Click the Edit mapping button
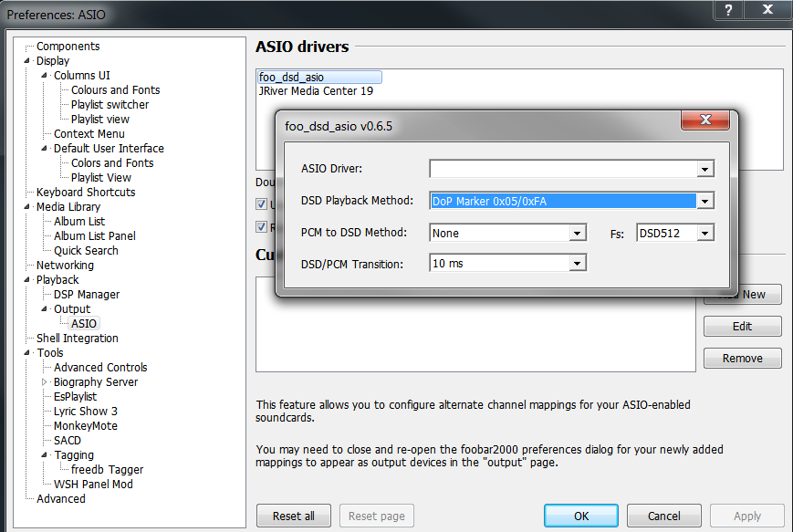The width and height of the screenshot is (793, 532). click(x=743, y=326)
